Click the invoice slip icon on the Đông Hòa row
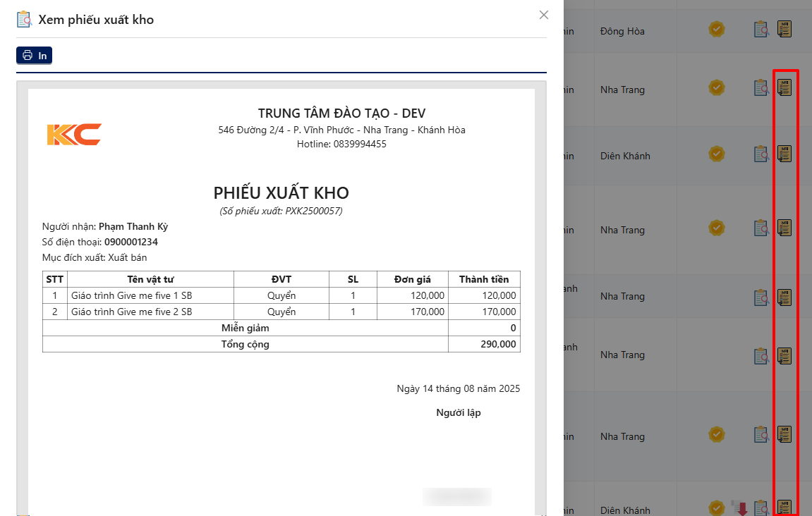The height and width of the screenshot is (516, 812). click(x=784, y=29)
